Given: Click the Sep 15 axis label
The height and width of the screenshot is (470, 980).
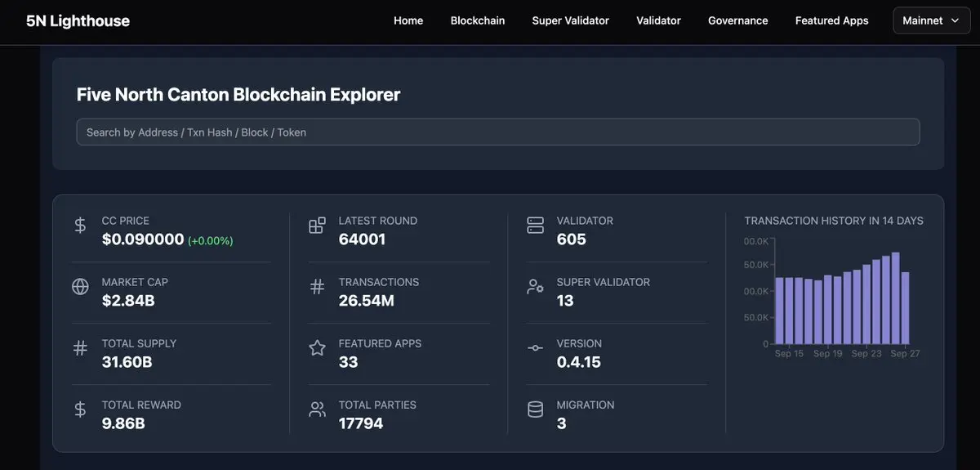Looking at the screenshot, I should [789, 354].
